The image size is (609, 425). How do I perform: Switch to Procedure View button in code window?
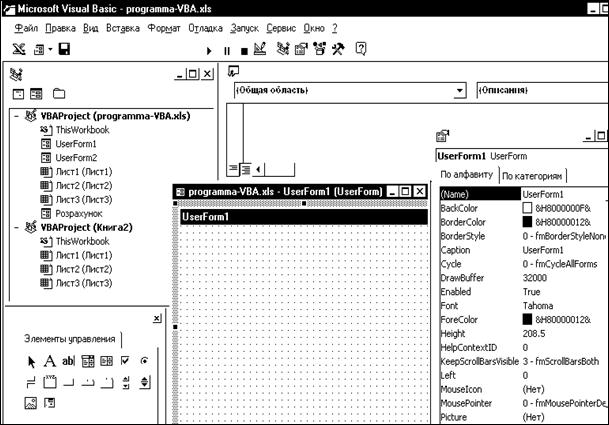point(233,169)
